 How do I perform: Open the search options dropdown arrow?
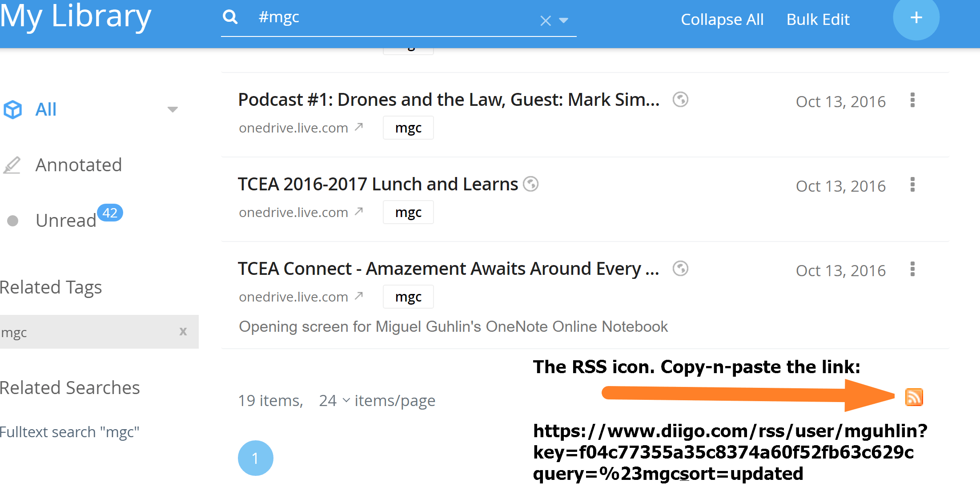tap(564, 20)
